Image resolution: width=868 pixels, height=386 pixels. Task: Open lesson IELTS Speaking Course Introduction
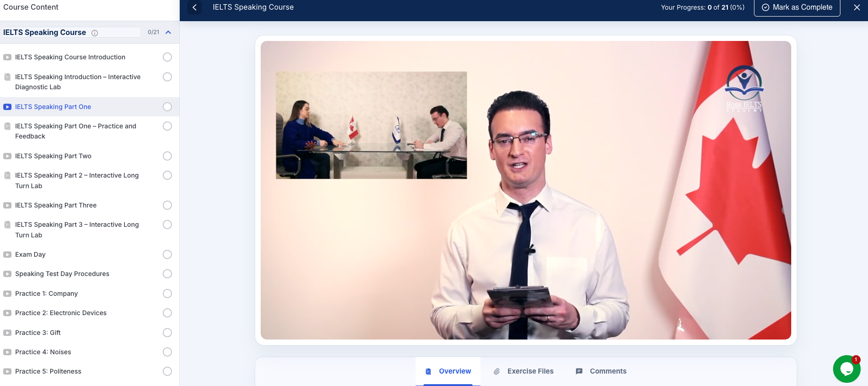(x=70, y=57)
